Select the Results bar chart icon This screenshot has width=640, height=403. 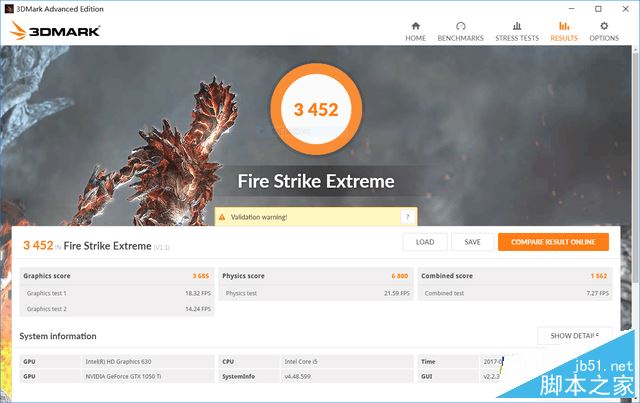pyautogui.click(x=564, y=26)
